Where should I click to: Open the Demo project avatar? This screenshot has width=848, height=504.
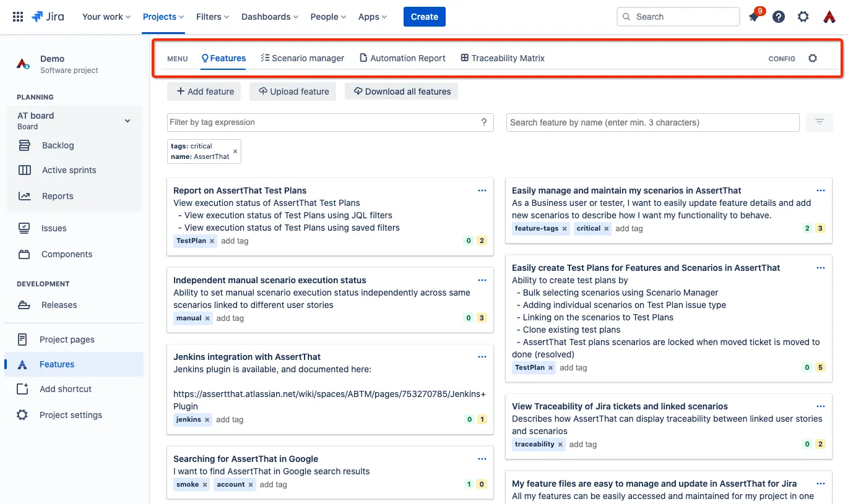(x=23, y=64)
